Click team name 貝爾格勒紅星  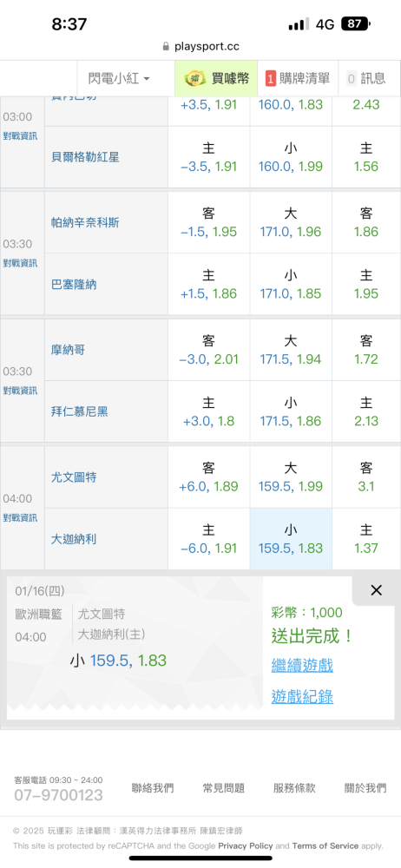coord(85,157)
